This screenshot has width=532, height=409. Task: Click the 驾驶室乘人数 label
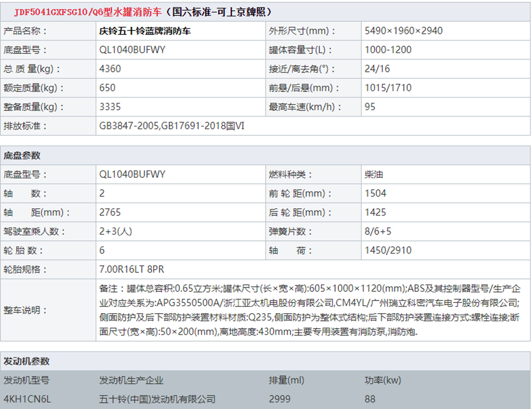[x=34, y=232]
